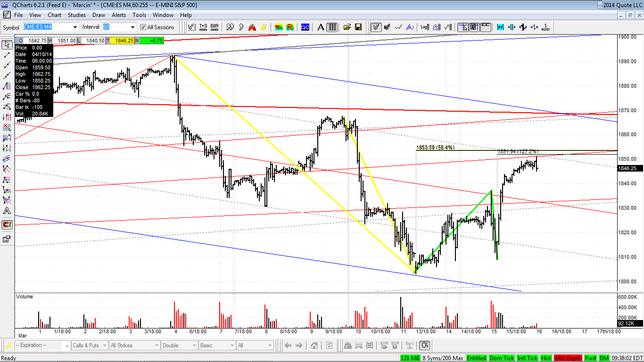
Task: Open the Symbol dropdown list
Action: [x=74, y=27]
